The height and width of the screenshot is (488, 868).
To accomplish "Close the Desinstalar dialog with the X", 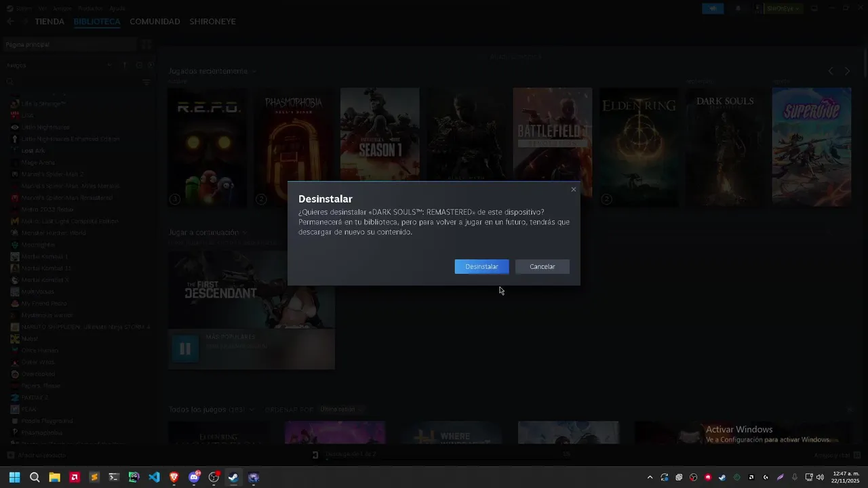I will (x=574, y=189).
